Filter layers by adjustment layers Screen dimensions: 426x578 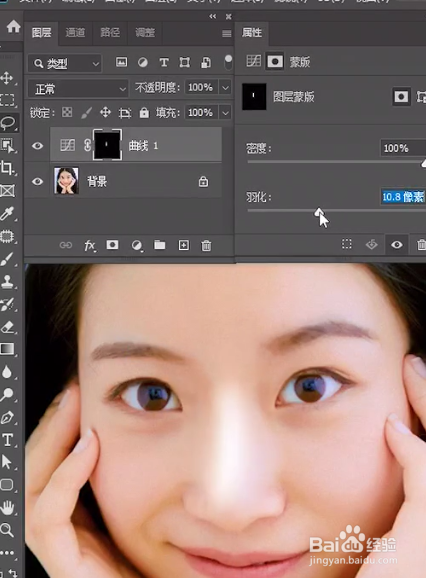tap(143, 62)
